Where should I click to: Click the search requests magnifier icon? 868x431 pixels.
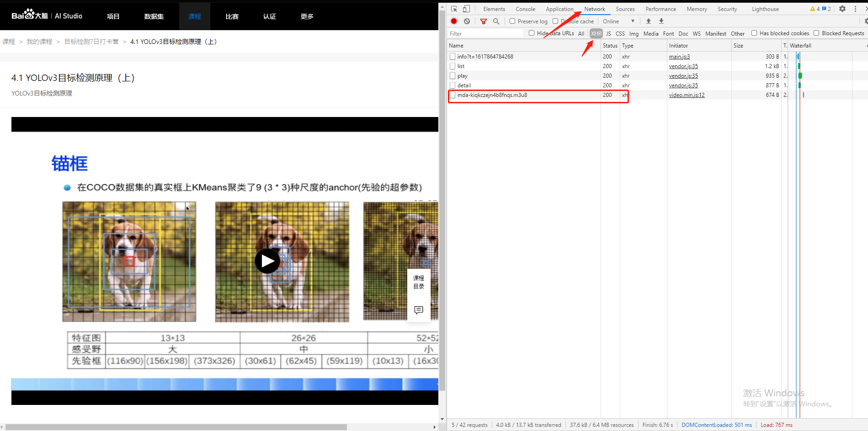point(496,21)
